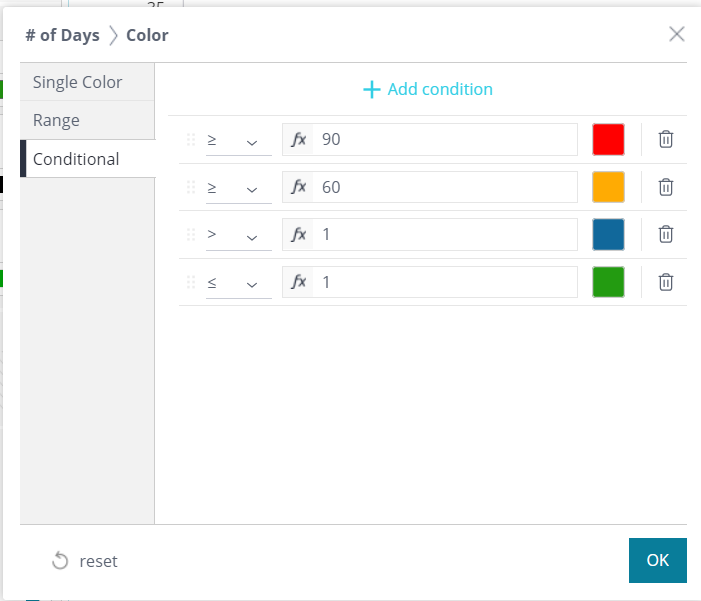Open the > operator dropdown
This screenshot has height=601, width=701.
click(x=238, y=235)
